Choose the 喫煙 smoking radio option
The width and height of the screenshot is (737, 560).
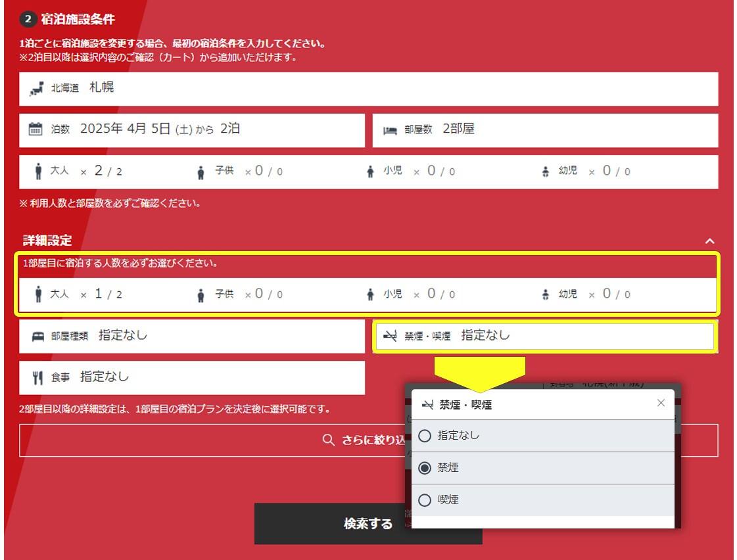425,500
